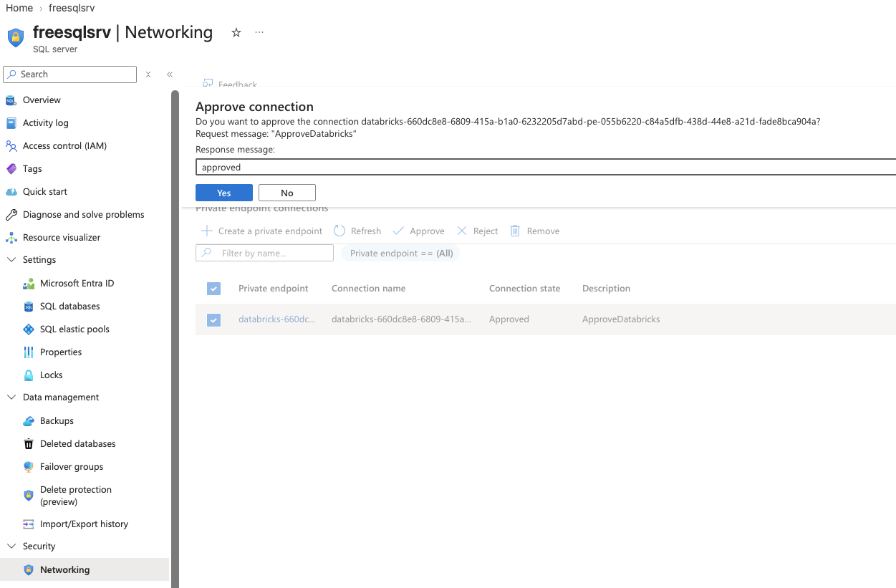This screenshot has width=896, height=588.
Task: Click the wrench Diagnose icon
Action: [11, 215]
